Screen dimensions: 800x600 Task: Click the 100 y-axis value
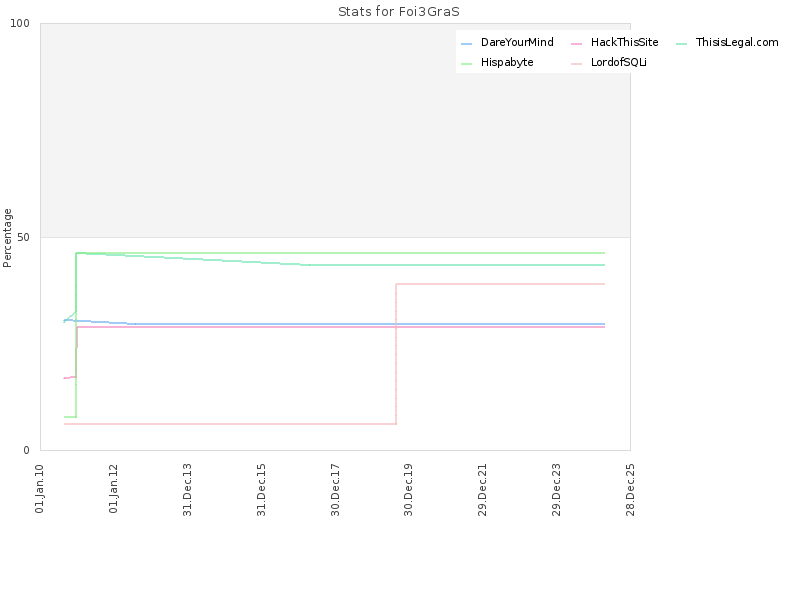click(20, 23)
